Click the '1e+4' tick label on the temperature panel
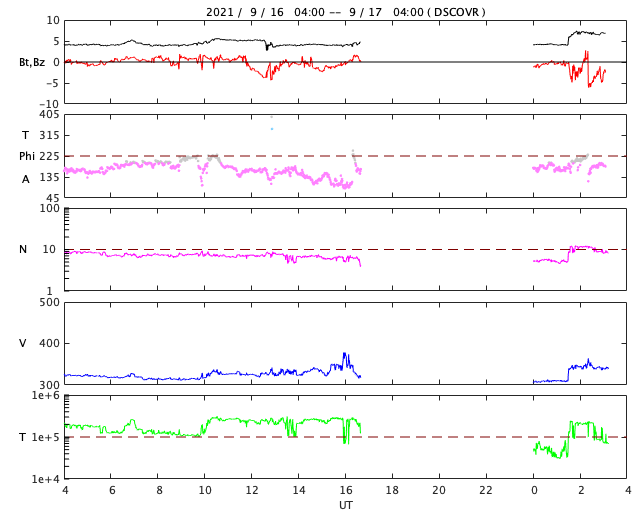The image size is (640, 512). pyautogui.click(x=46, y=479)
